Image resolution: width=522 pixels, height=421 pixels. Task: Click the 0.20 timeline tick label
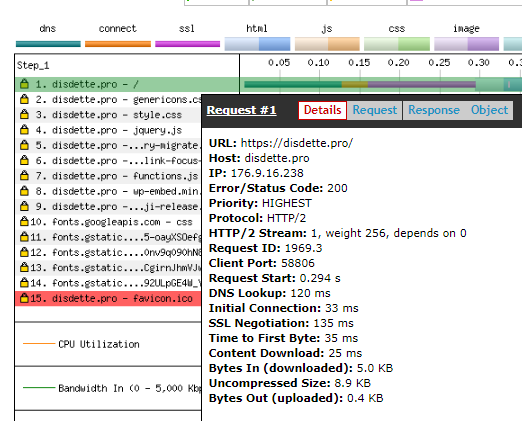(398, 63)
